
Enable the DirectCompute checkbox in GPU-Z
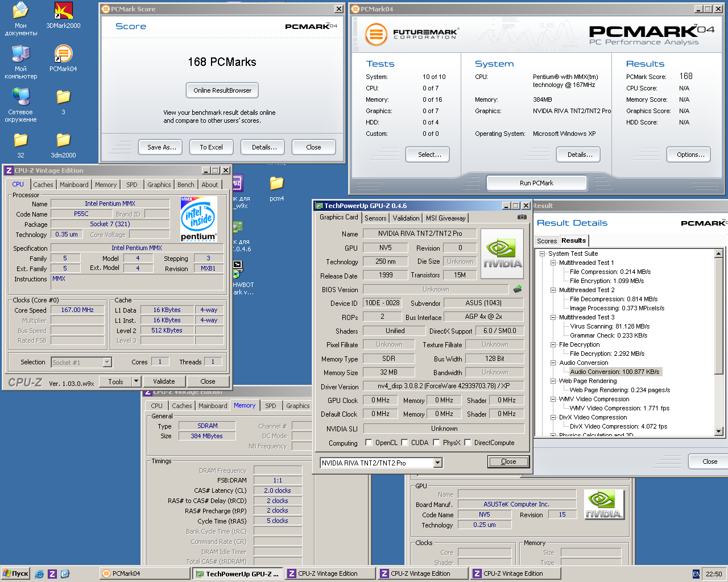coord(468,443)
